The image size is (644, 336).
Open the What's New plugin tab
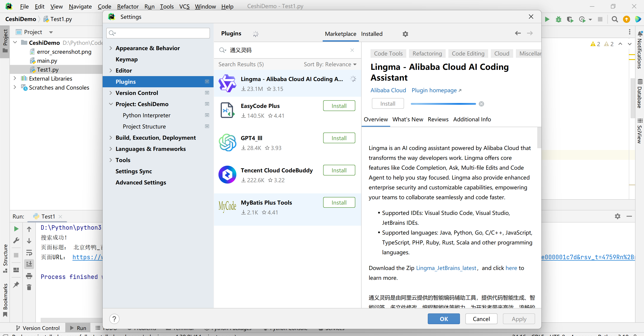pos(408,119)
